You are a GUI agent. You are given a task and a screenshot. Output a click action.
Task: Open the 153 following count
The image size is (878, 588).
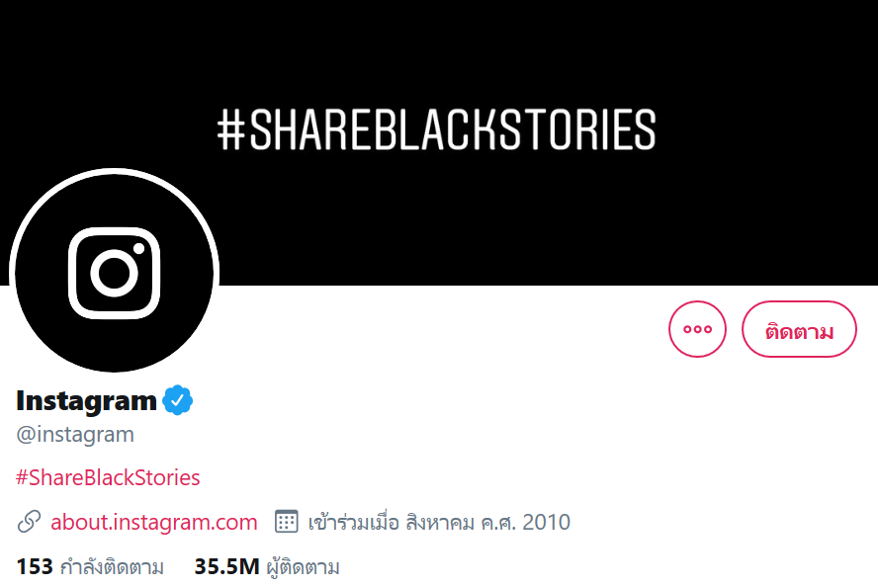(34, 567)
